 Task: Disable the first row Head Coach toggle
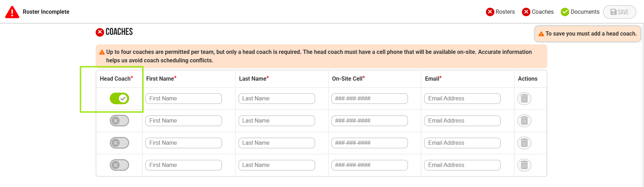(119, 99)
